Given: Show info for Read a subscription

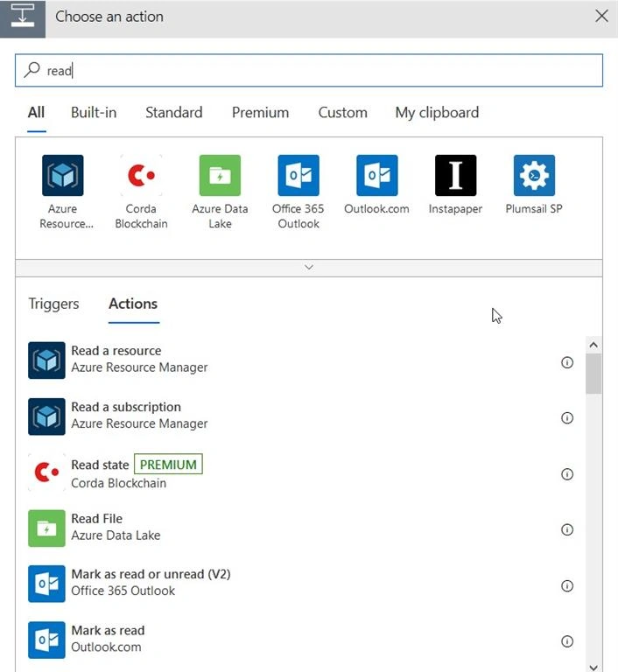Looking at the screenshot, I should click(x=567, y=418).
